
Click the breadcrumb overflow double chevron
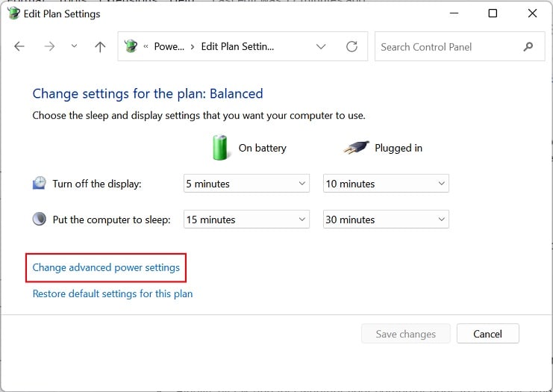146,46
